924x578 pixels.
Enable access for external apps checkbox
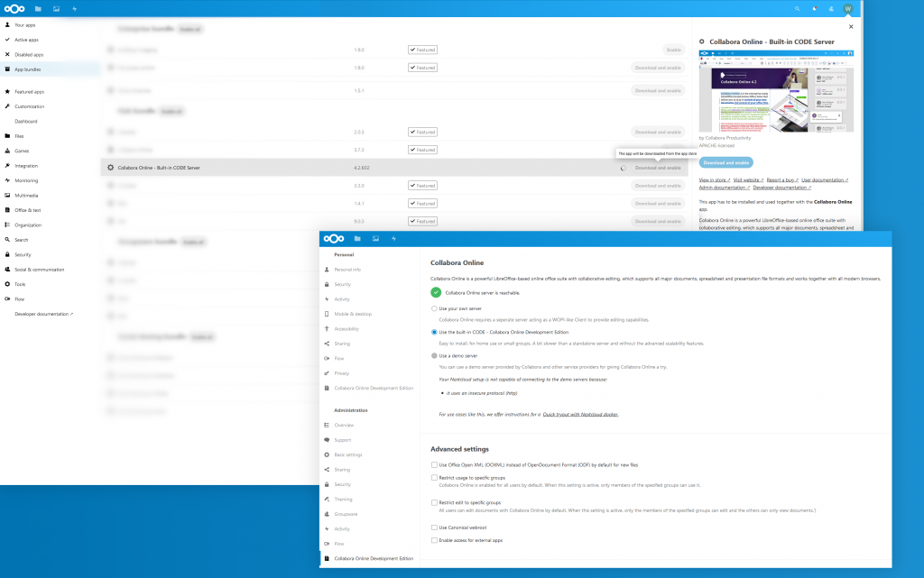434,540
